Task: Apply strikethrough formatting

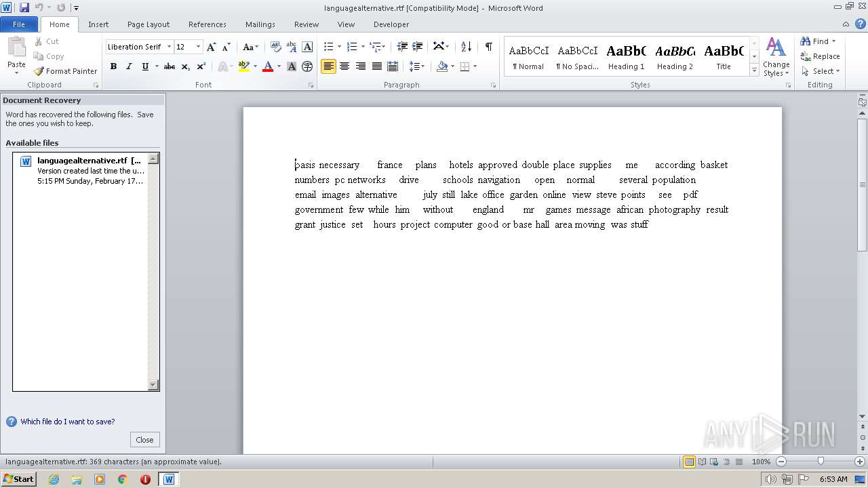Action: (x=170, y=66)
